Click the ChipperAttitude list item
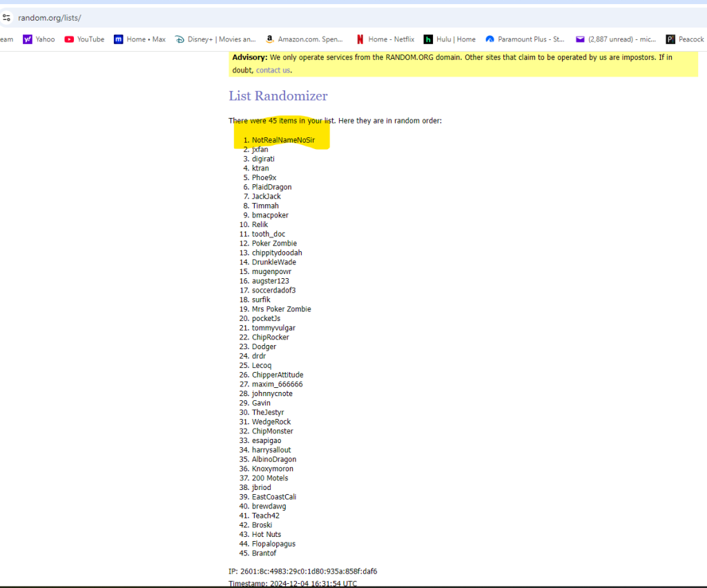This screenshot has height=588, width=707. tap(278, 375)
